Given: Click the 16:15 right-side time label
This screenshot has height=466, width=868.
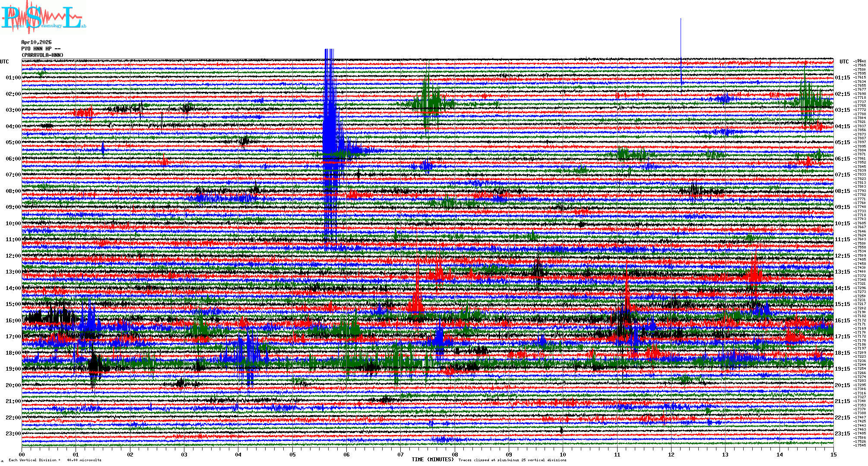Looking at the screenshot, I should (842, 321).
